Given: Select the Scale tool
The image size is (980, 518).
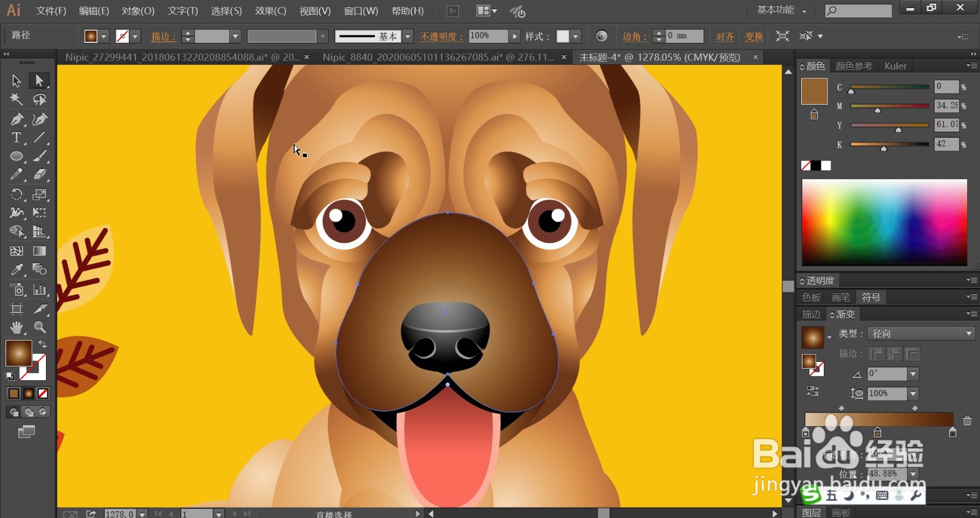Looking at the screenshot, I should click(x=39, y=194).
